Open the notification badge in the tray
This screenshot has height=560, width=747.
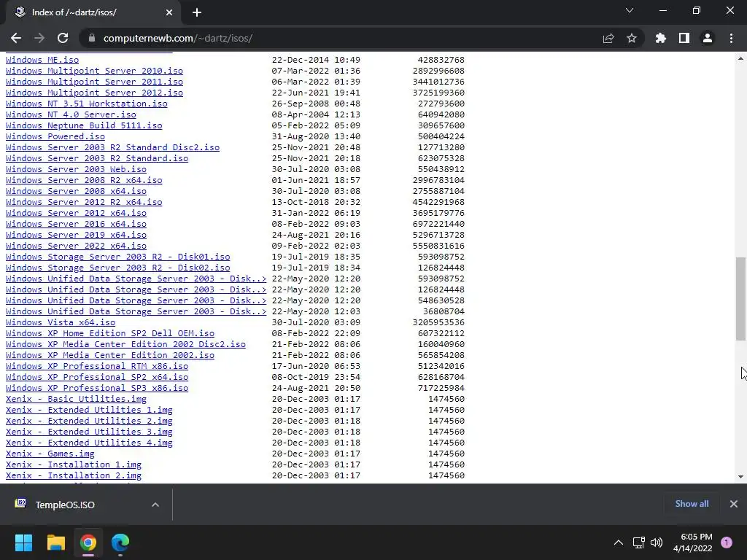tap(727, 542)
